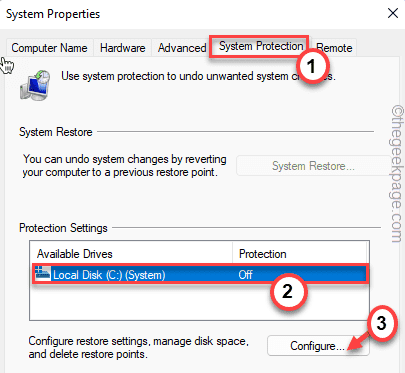Go to the Remote tab
Screen dimensions: 405x373
[334, 48]
